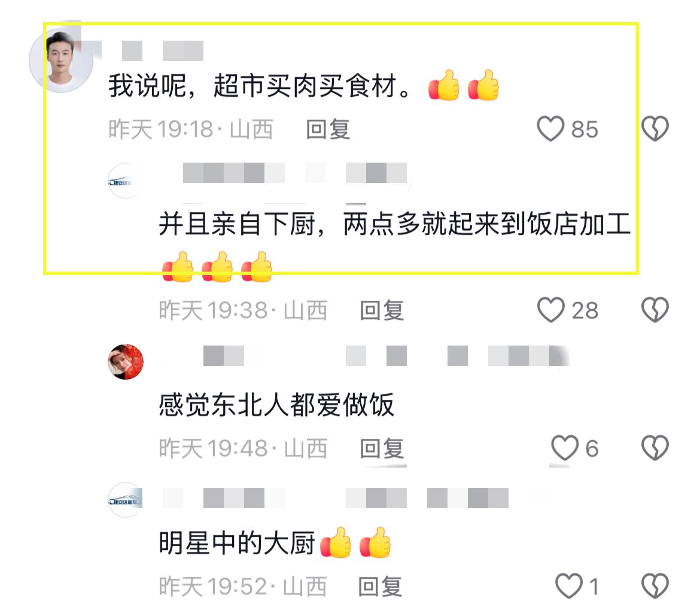Like the comment with 85 likes

[x=550, y=129]
